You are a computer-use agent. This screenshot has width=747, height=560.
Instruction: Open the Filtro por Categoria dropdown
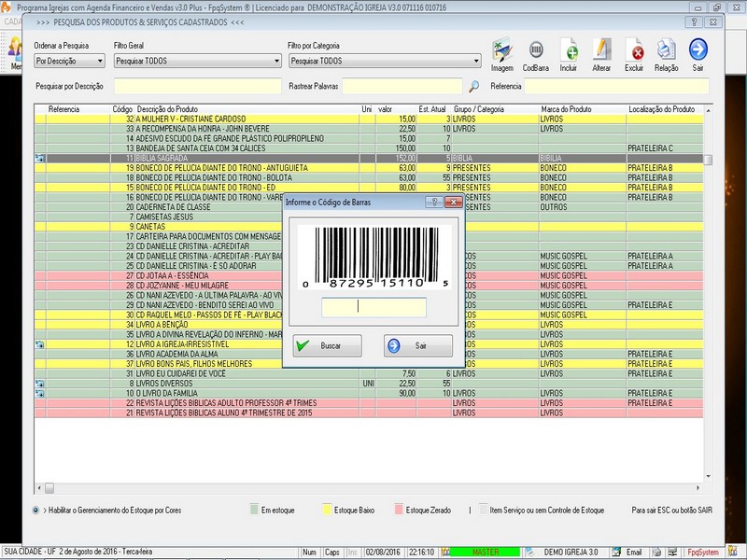pyautogui.click(x=385, y=62)
